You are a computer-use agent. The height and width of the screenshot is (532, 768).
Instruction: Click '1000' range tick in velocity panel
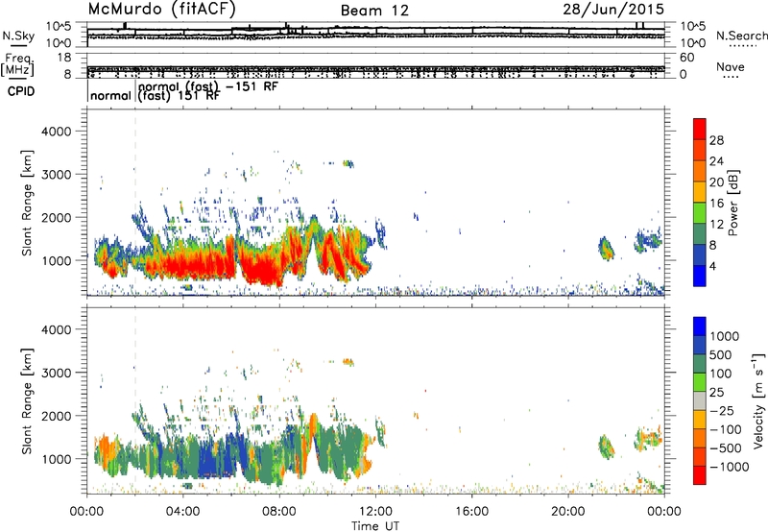pos(56,459)
